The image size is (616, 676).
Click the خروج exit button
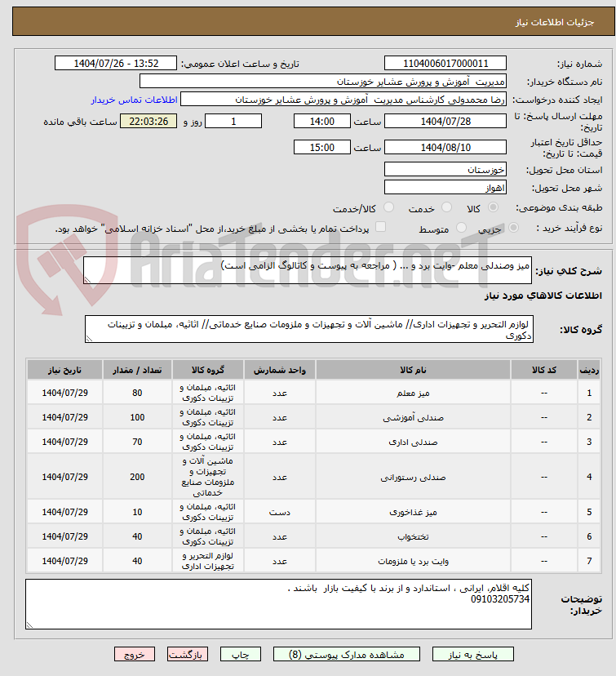pos(135,655)
